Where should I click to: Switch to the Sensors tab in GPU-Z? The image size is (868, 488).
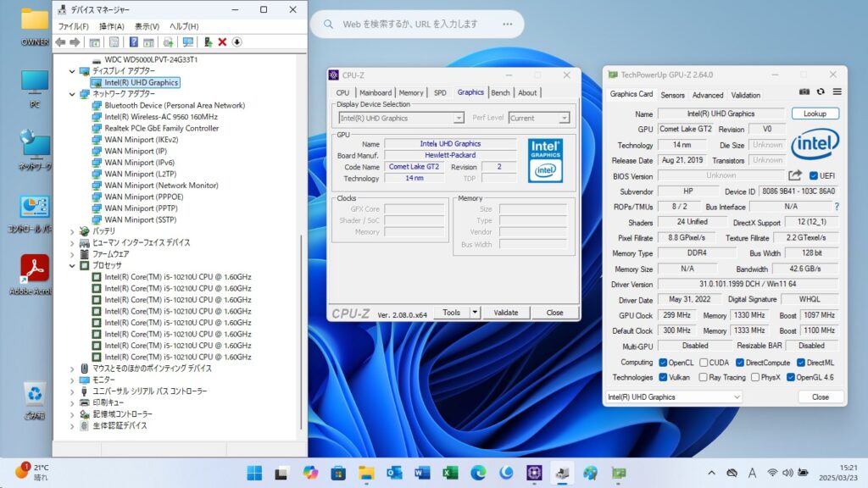click(x=672, y=95)
